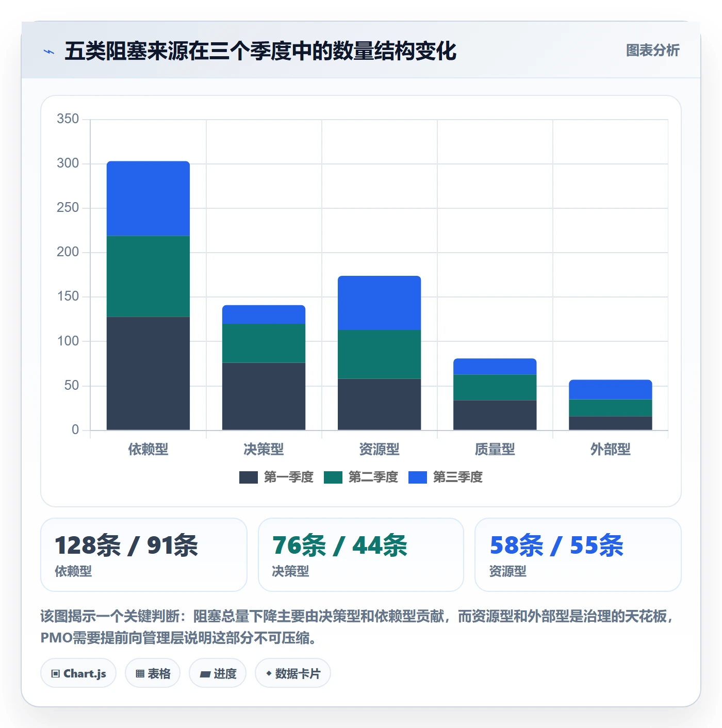Click the dark first-quarter segment of the 质量型 bar
Viewport: 722px width, 728px height.
(495, 415)
